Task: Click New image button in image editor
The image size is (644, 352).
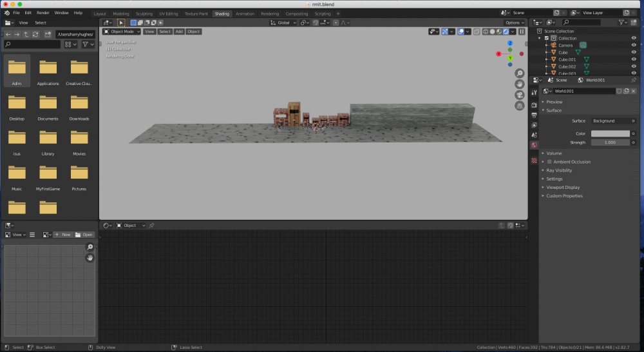Action: click(x=62, y=235)
